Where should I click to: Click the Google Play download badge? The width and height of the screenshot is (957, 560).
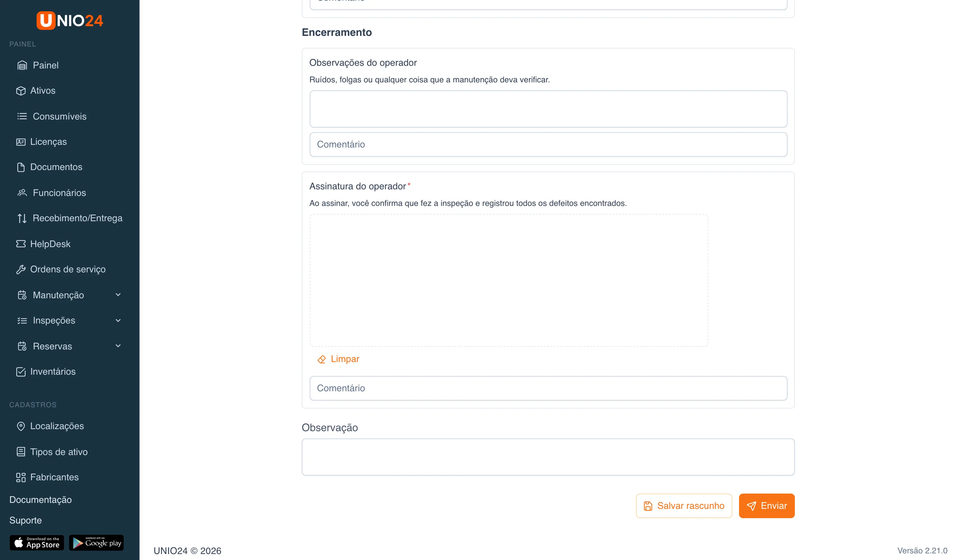[x=96, y=543]
